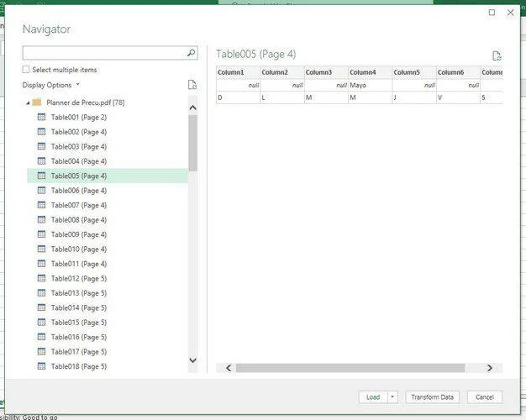
Task: Click the table icon for Table012 (Page 5)
Action: 42,278
